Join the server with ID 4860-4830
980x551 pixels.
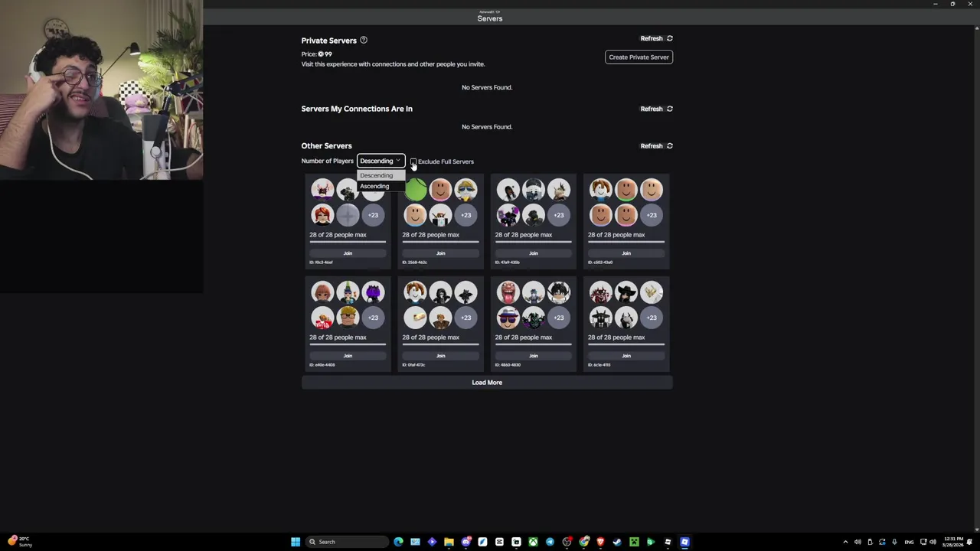tap(534, 356)
